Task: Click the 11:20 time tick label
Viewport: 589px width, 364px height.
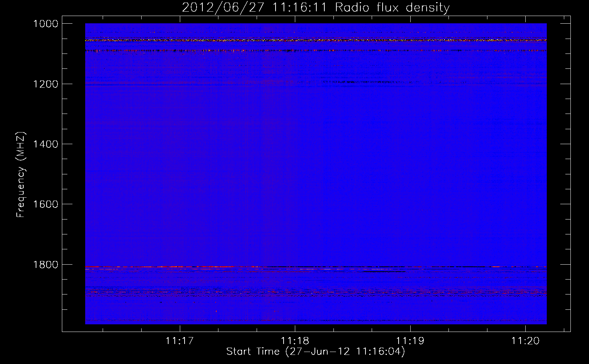Action: click(x=525, y=341)
